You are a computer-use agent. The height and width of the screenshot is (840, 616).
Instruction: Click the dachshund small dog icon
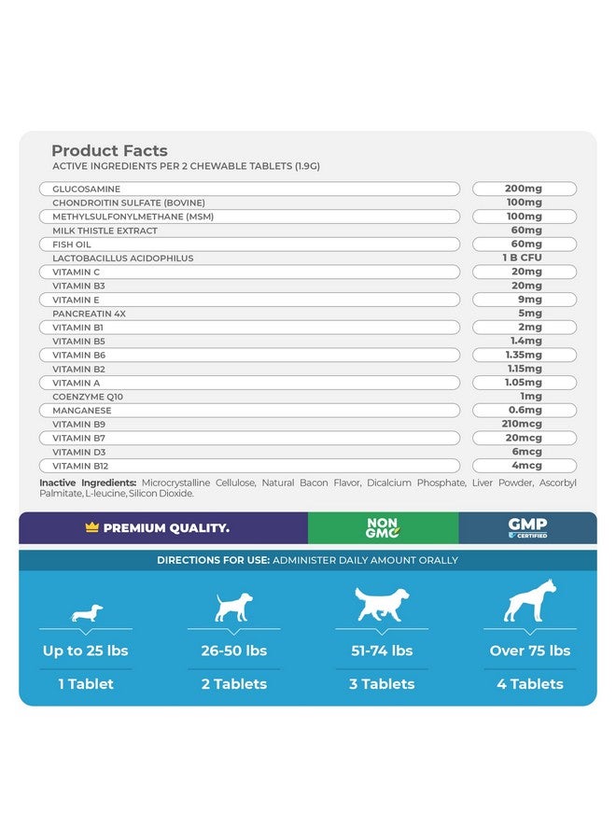click(x=87, y=613)
